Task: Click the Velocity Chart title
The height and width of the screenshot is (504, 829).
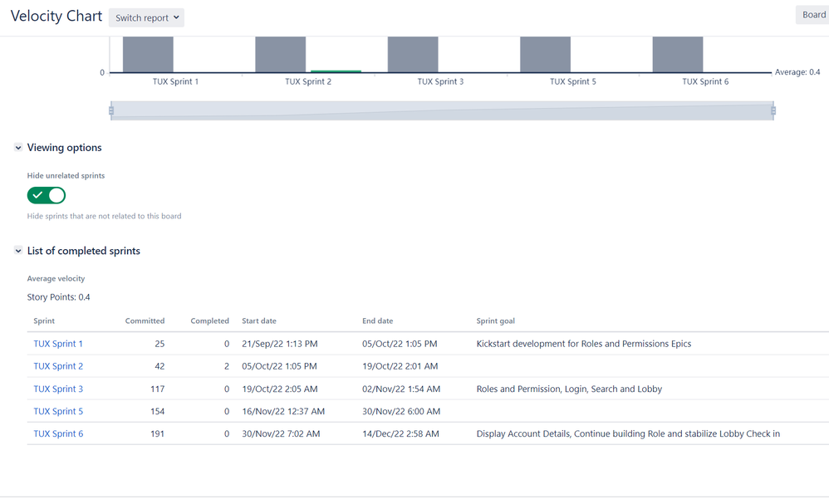Action: tap(56, 16)
